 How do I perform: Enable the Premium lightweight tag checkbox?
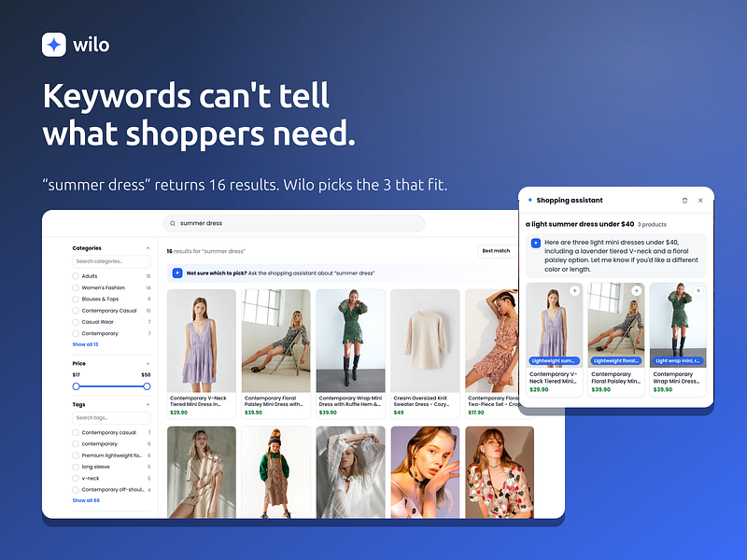[76, 455]
